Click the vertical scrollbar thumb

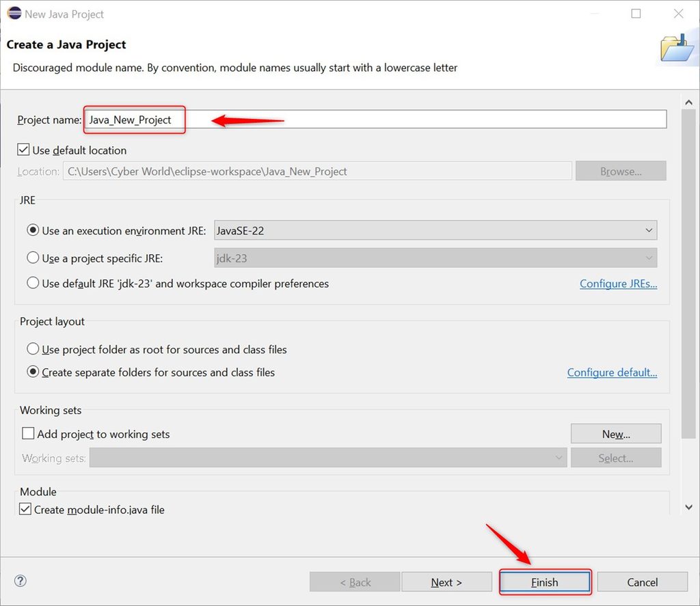689,273
